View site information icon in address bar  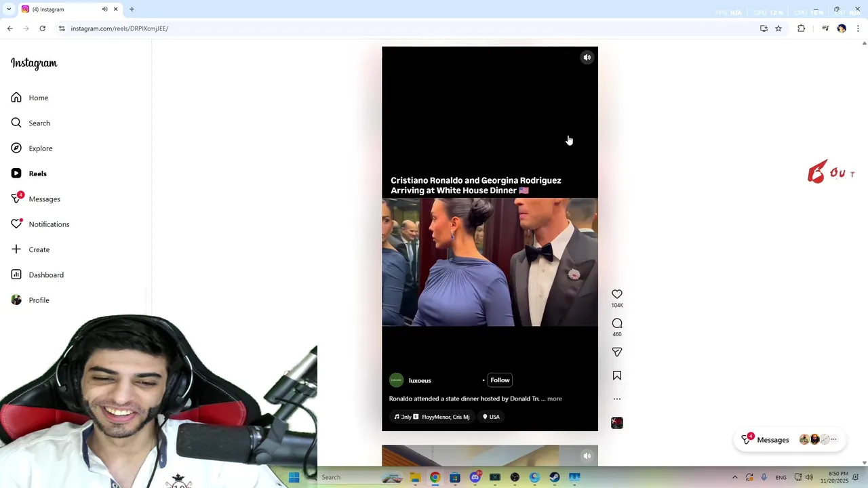62,28
